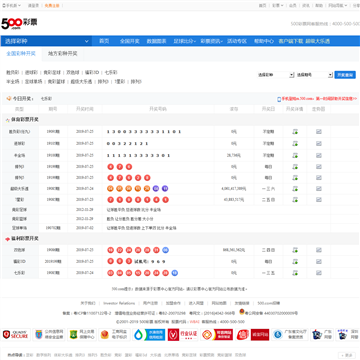Open trend chart icon for 七乐彩 table row
Screen dimensions: 360x360
pyautogui.click(x=319, y=273)
